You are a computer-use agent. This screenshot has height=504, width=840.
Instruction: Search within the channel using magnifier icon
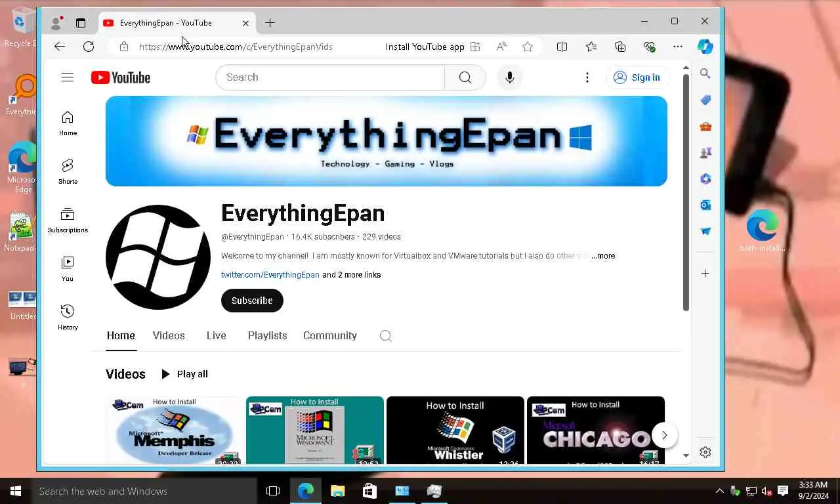(x=386, y=336)
